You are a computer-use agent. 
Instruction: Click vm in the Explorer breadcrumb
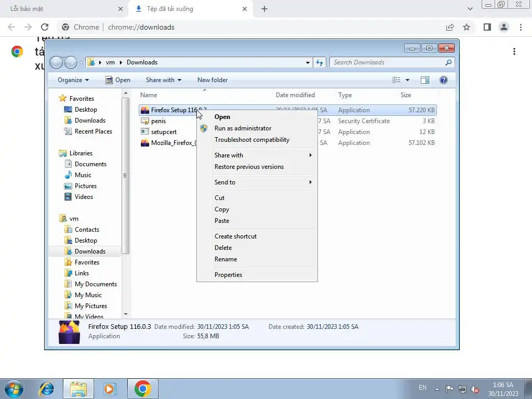click(110, 62)
